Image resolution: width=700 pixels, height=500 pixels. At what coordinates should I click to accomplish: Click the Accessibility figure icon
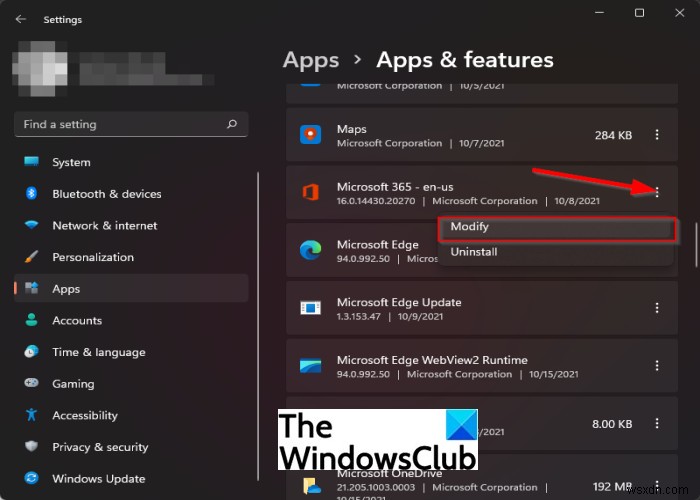[31, 415]
